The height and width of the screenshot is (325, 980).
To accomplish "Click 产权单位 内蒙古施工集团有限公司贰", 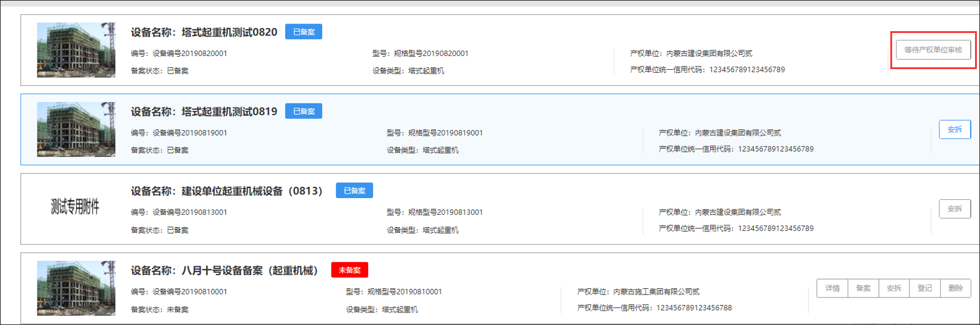I will (x=639, y=291).
